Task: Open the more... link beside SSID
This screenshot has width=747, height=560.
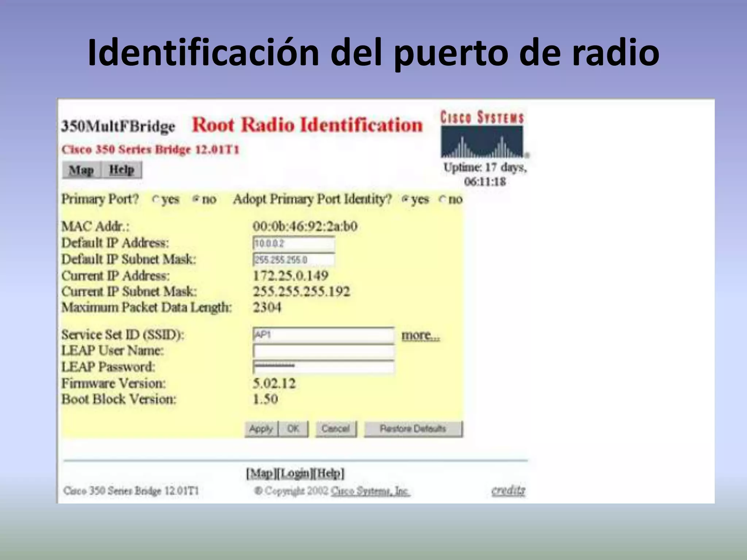Action: [x=421, y=335]
